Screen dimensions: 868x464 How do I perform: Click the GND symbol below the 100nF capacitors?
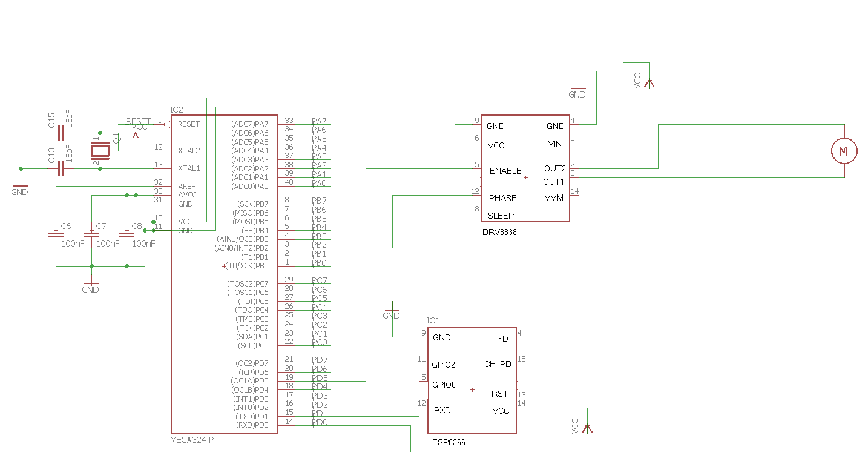click(x=91, y=287)
